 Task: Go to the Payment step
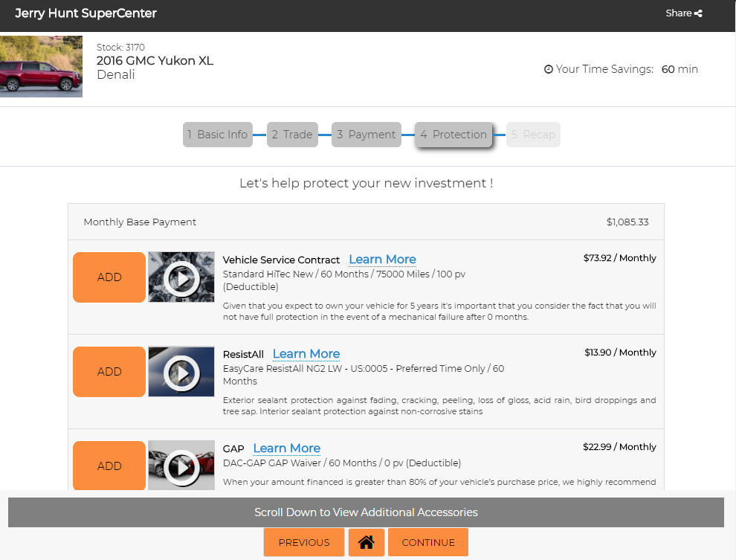tap(366, 135)
